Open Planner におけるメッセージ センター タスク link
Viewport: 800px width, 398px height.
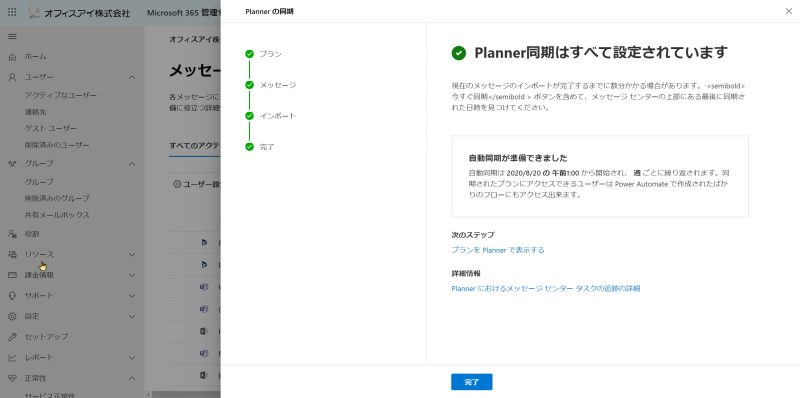click(x=546, y=288)
